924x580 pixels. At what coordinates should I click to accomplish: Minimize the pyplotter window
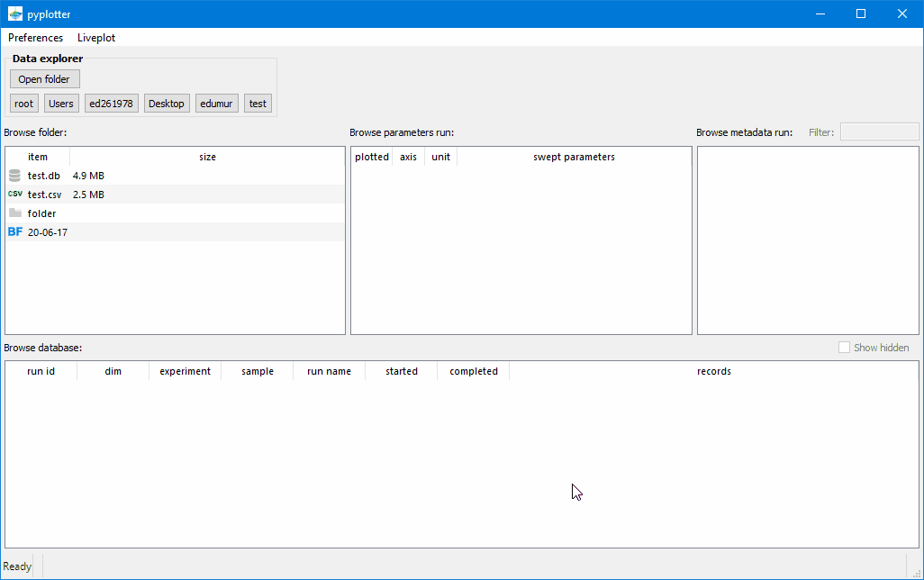coord(820,14)
